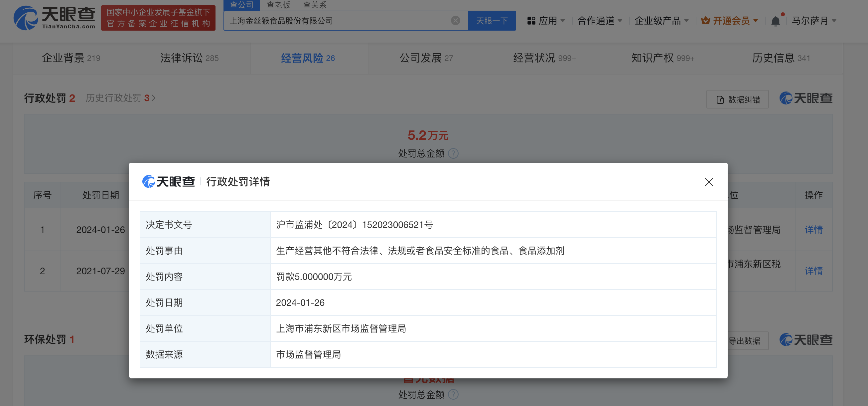Image resolution: width=868 pixels, height=406 pixels.
Task: Close the 行政处罚详情 dialog
Action: [709, 182]
